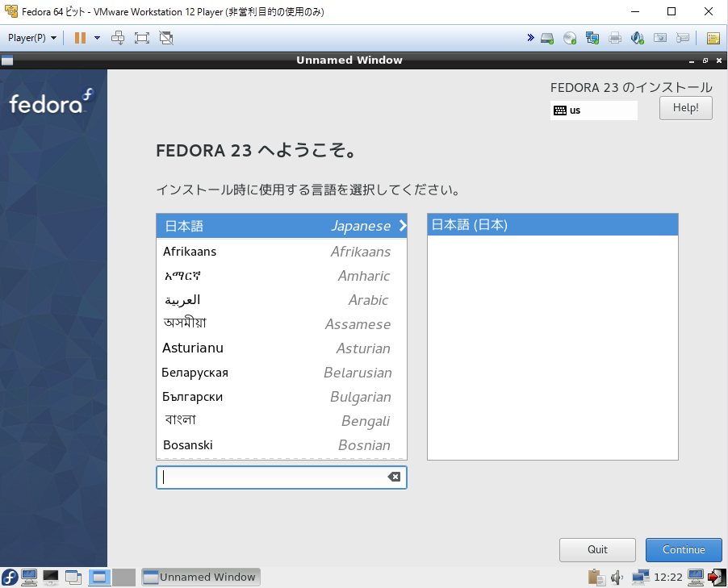Screen dimensions: 728x588
Task: Click the network connection tray icon
Action: pyautogui.click(x=640, y=578)
